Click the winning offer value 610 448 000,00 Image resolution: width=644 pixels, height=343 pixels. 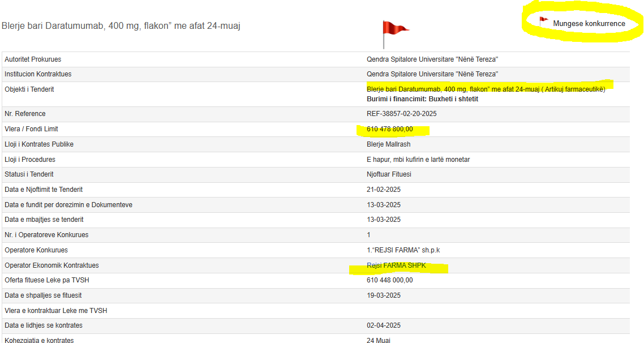[x=390, y=280]
